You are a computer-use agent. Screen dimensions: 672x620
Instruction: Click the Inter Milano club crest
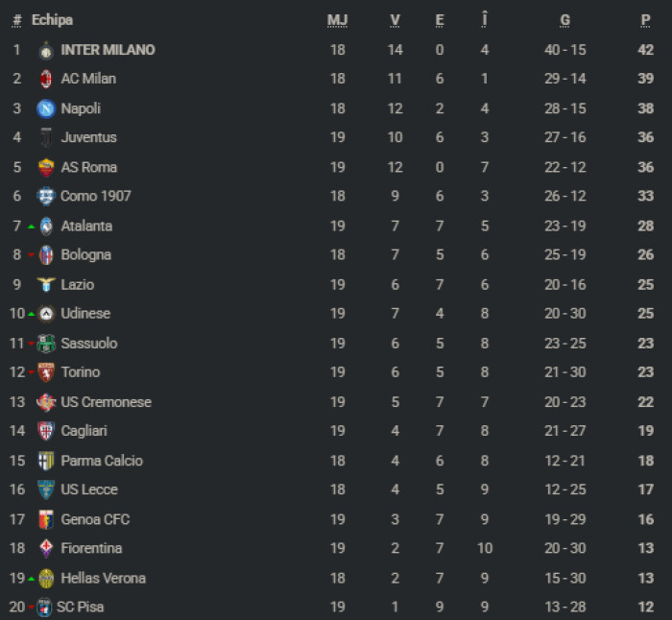pyautogui.click(x=45, y=50)
